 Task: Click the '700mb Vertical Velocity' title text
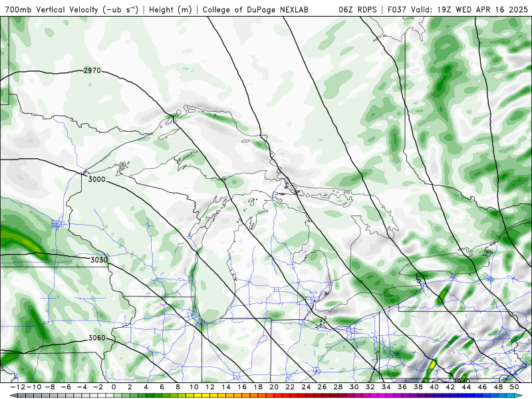(x=51, y=10)
